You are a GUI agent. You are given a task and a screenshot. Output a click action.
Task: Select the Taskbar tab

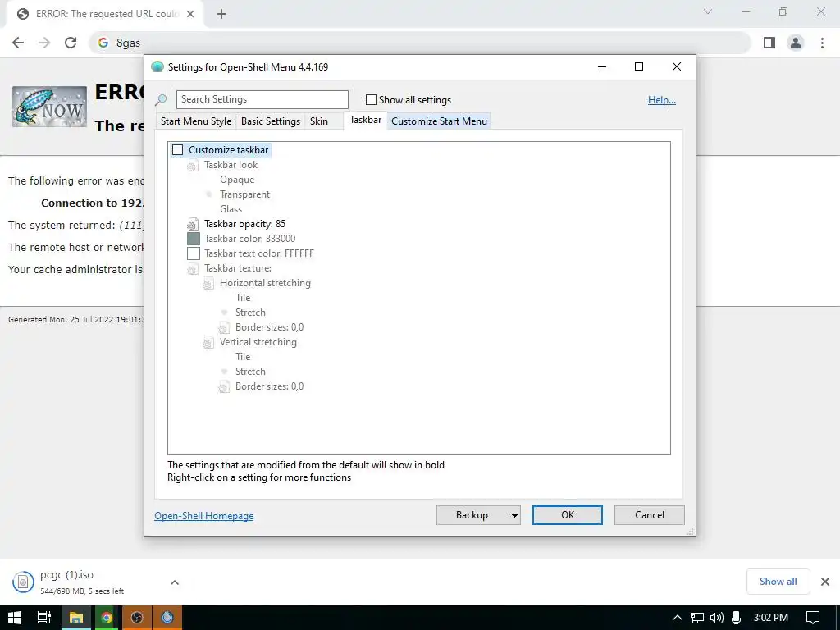tap(365, 120)
